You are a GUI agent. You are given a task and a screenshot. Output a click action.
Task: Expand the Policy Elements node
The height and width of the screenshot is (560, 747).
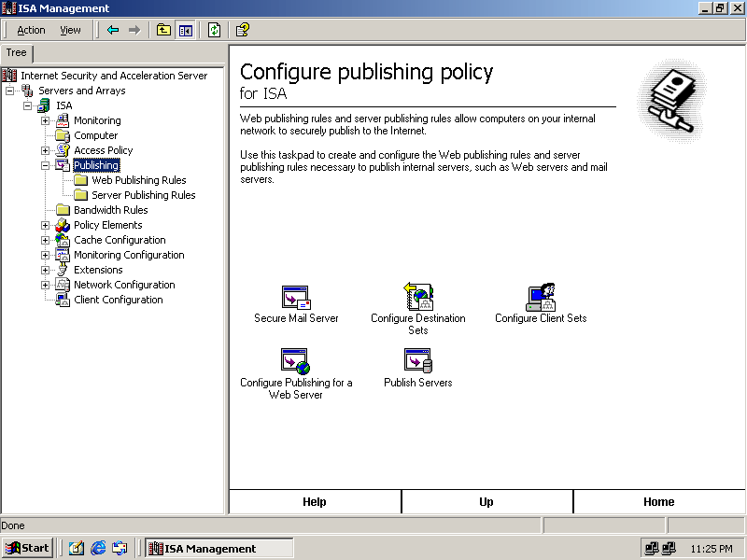point(45,225)
